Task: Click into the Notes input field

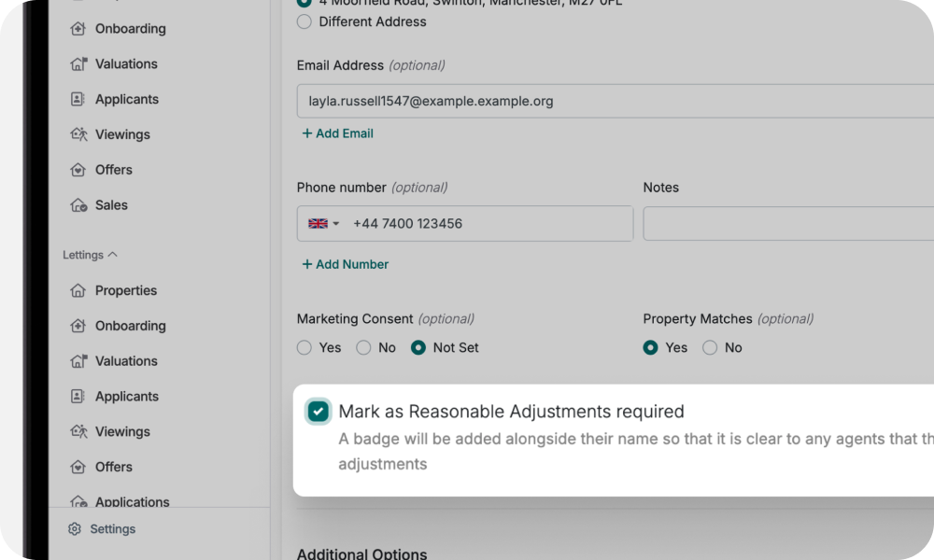Action: tap(787, 224)
